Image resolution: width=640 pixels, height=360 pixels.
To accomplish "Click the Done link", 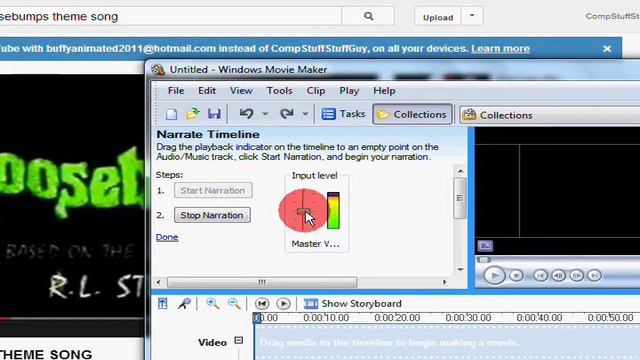I will (x=167, y=237).
